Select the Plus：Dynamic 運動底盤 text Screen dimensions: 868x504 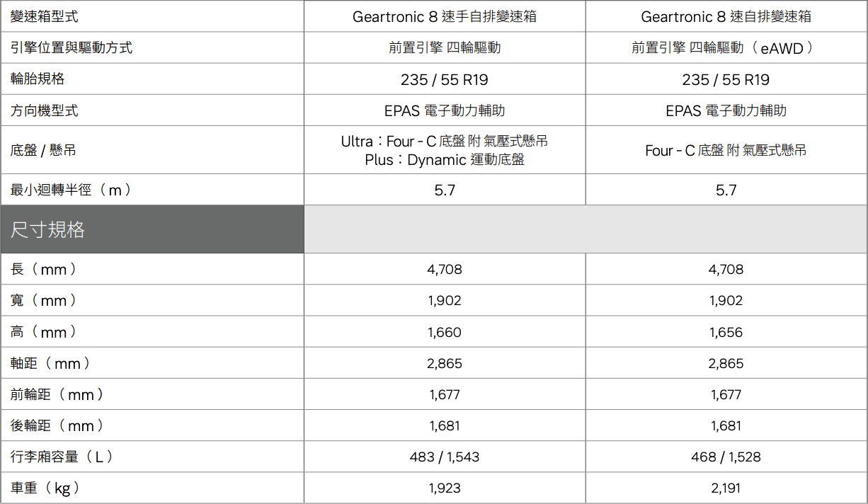point(445,160)
